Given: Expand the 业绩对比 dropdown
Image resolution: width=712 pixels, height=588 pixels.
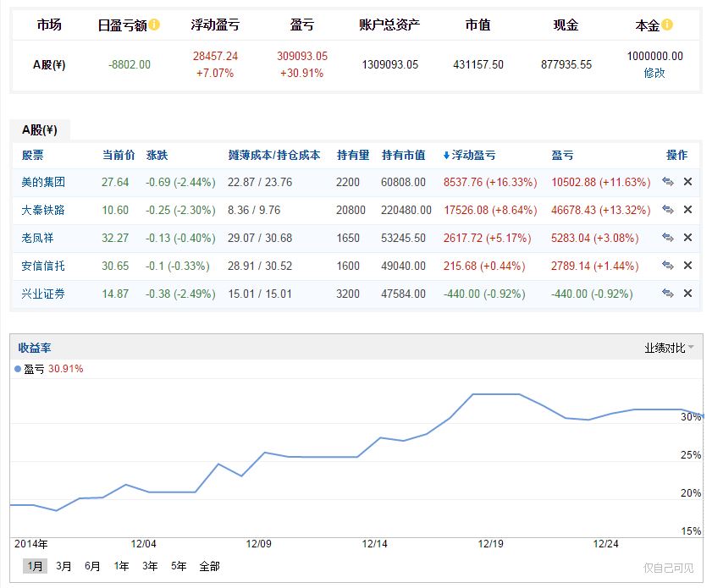Looking at the screenshot, I should (669, 348).
